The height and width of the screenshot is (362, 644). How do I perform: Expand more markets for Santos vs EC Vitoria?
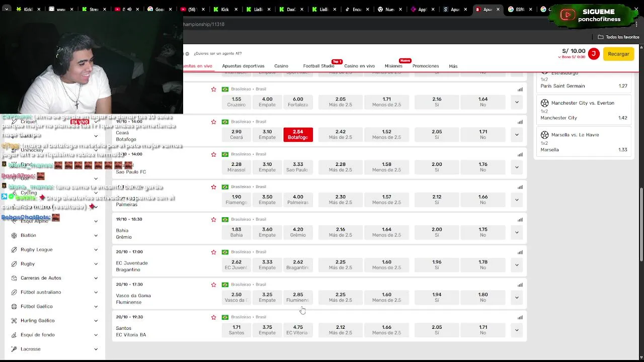tap(517, 330)
